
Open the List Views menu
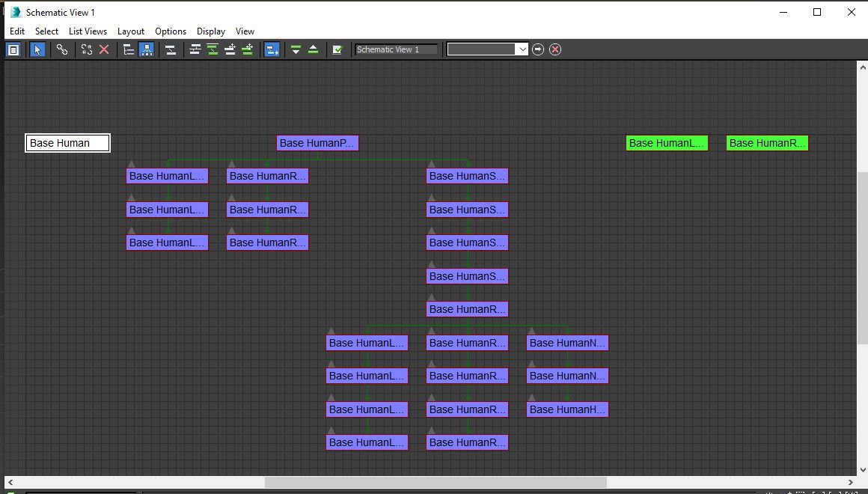click(88, 31)
